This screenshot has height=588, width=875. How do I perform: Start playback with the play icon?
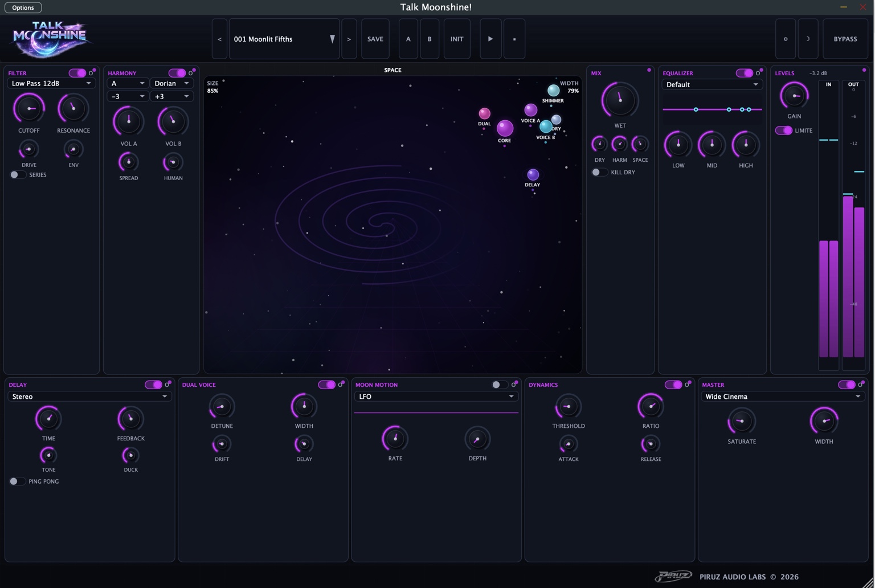coord(490,39)
